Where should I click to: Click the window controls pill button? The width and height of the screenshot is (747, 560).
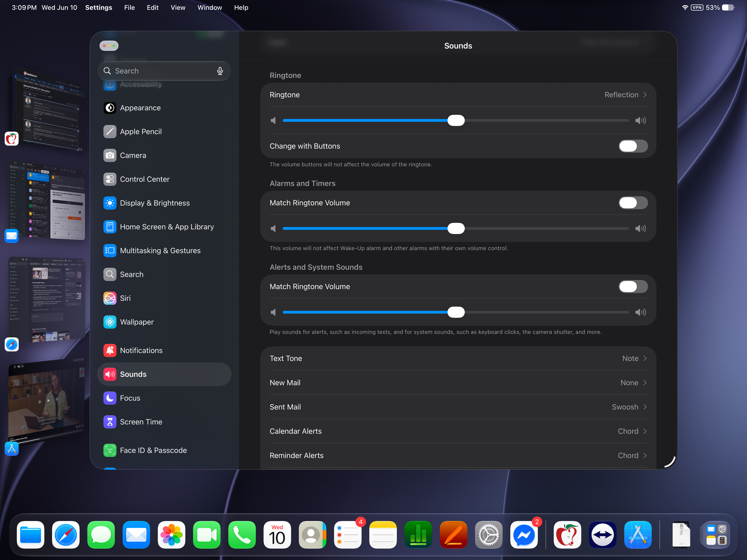[109, 45]
